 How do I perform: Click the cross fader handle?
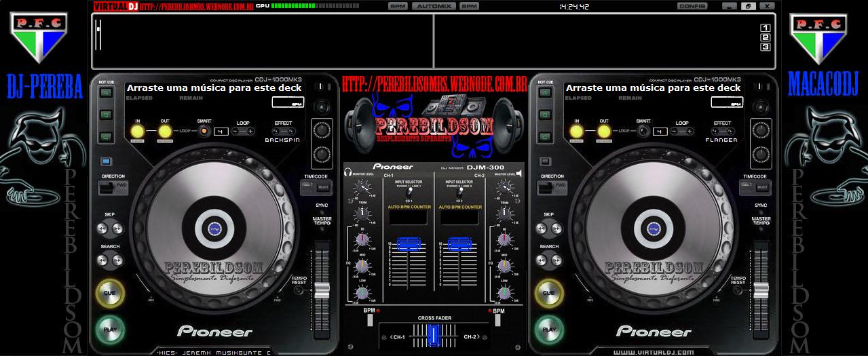coord(434,336)
